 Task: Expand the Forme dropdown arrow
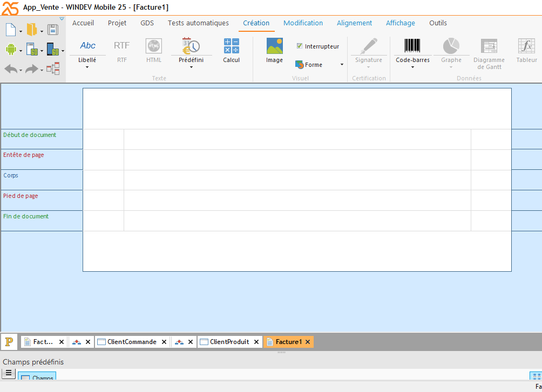342,65
